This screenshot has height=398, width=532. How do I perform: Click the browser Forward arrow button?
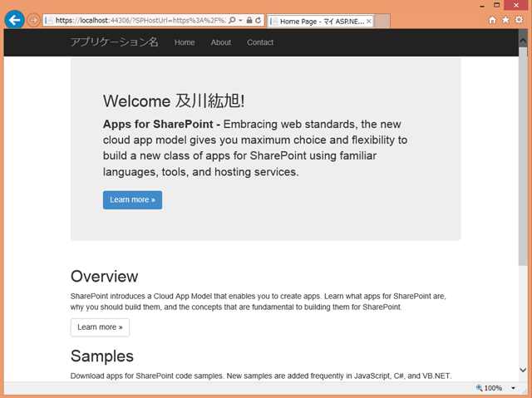[x=33, y=20]
